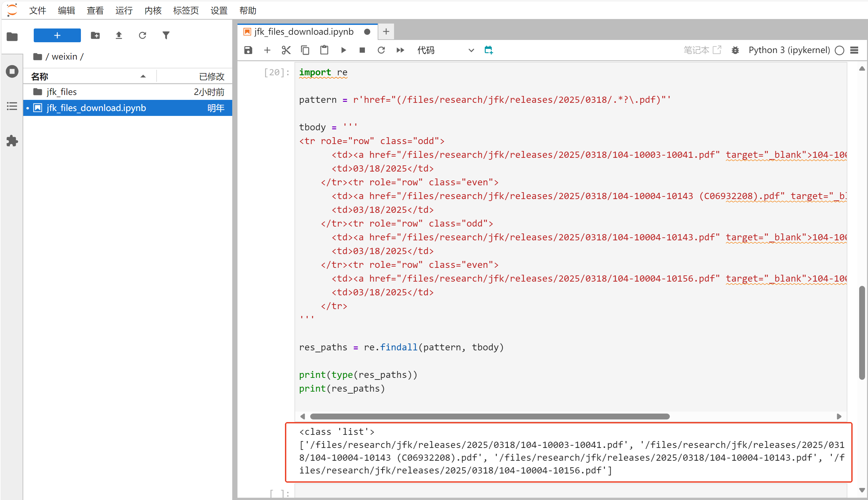Restart the kernel and run all cells
This screenshot has height=500, width=868.
[x=400, y=50]
